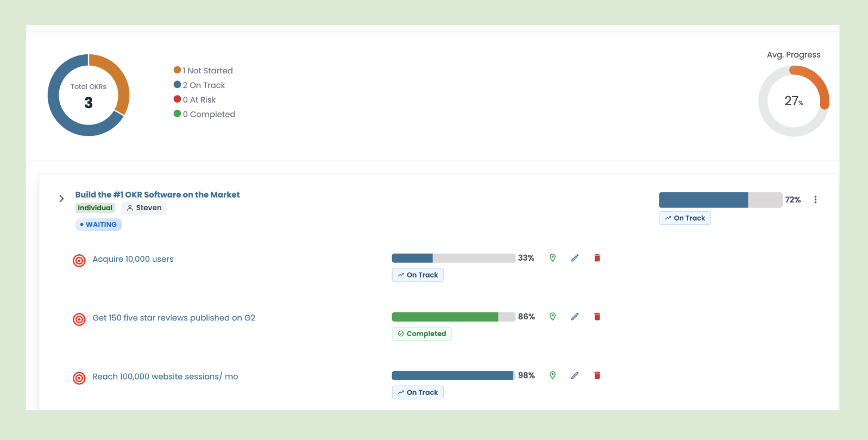This screenshot has height=440, width=868.
Task: Delete the Reach 100,000 website sessions row
Action: [x=597, y=375]
